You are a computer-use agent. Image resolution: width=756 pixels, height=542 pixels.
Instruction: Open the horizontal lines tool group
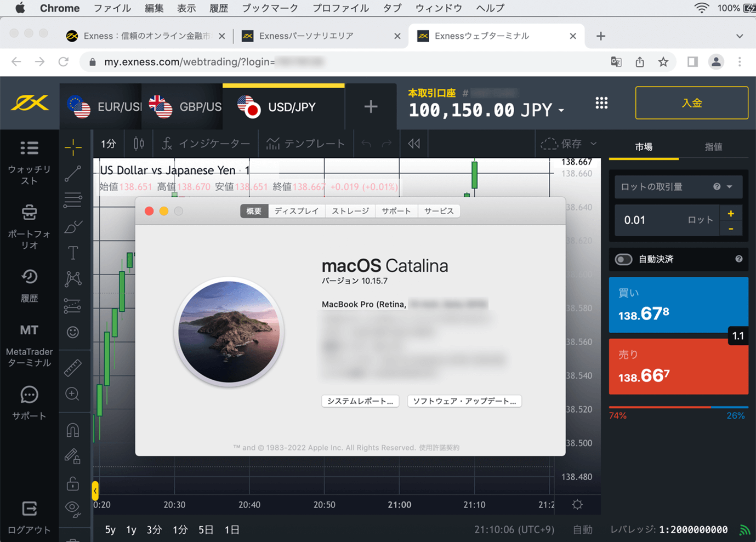pyautogui.click(x=73, y=199)
